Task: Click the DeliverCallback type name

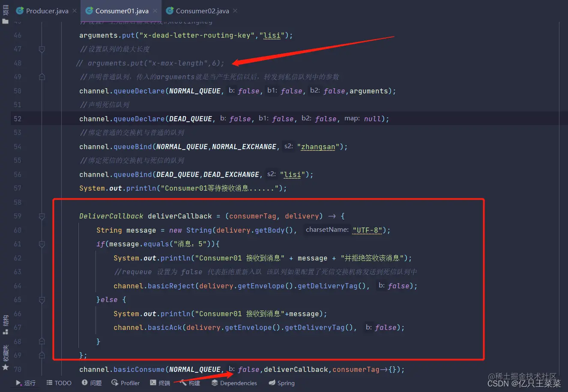Action: tap(111, 216)
